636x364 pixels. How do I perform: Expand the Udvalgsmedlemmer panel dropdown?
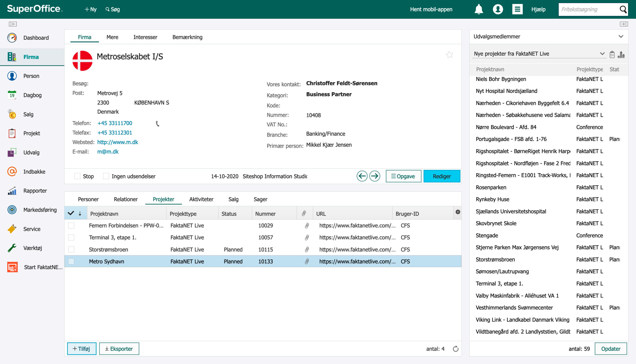(x=621, y=36)
